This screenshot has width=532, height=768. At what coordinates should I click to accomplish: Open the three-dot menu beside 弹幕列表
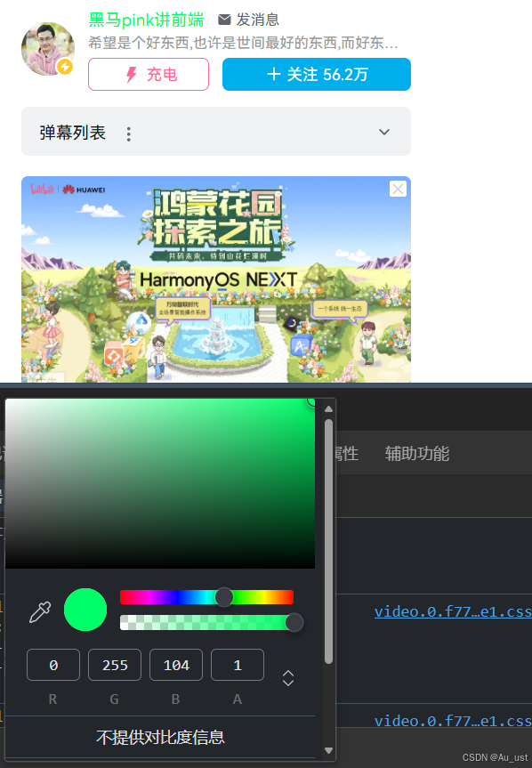pyautogui.click(x=129, y=133)
